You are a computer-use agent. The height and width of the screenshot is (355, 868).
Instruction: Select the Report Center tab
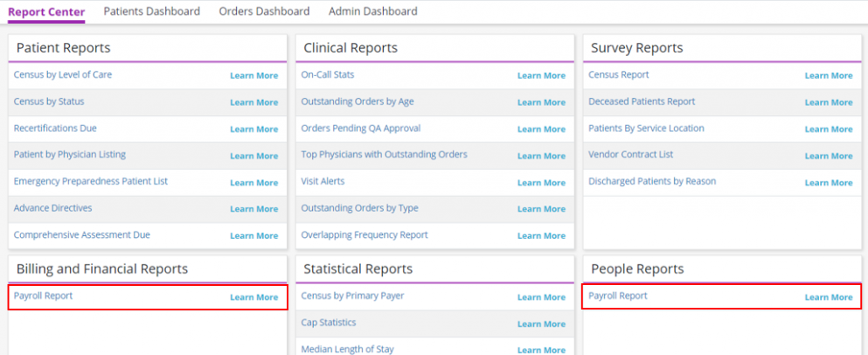pyautogui.click(x=46, y=11)
